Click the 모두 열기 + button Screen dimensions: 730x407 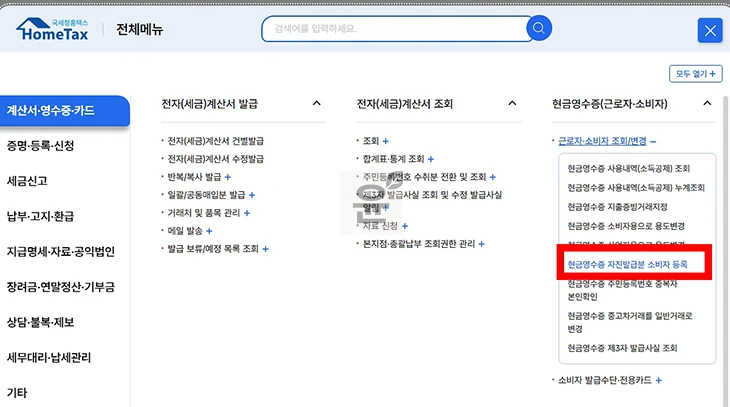[x=696, y=74]
